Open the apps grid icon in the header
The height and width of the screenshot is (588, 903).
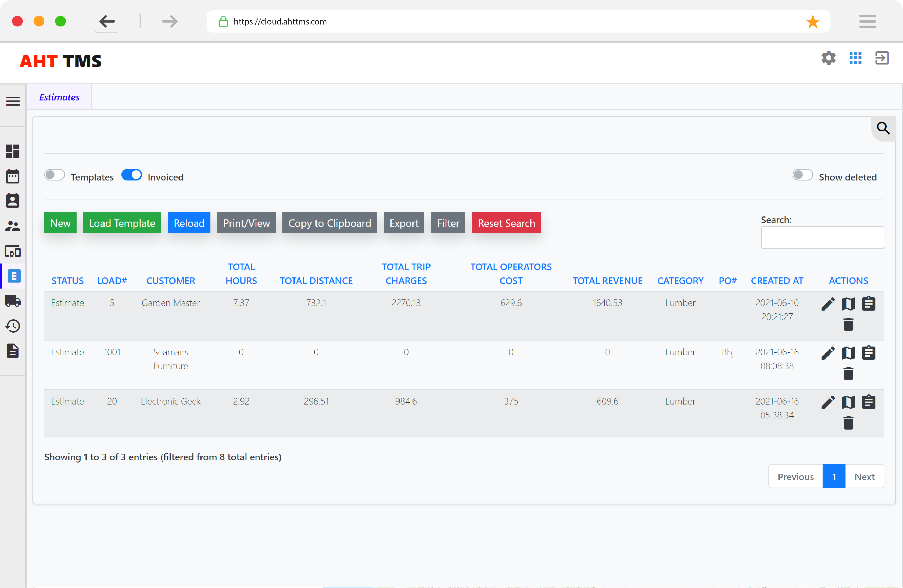pos(855,58)
